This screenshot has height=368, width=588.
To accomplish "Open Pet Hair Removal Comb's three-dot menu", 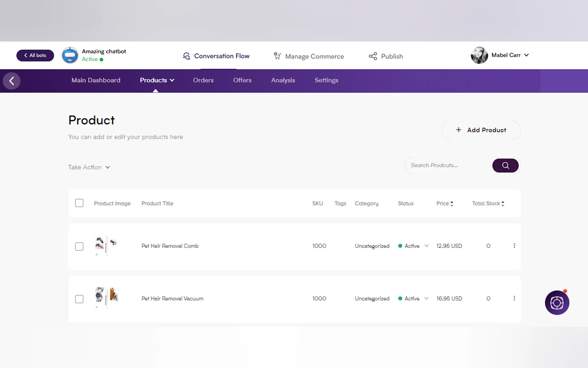I will tap(514, 246).
